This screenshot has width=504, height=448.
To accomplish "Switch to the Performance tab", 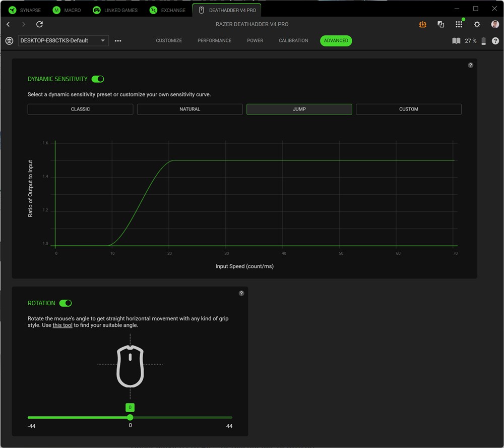I will tap(214, 41).
